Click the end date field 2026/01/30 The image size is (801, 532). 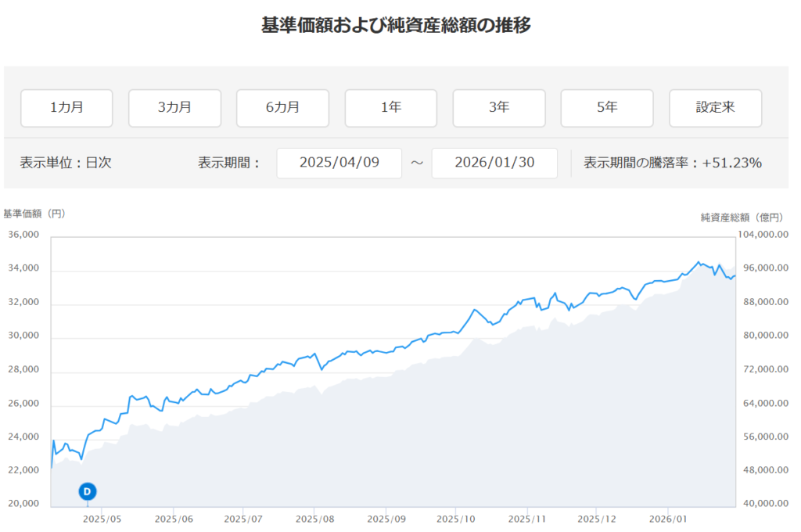click(x=494, y=163)
